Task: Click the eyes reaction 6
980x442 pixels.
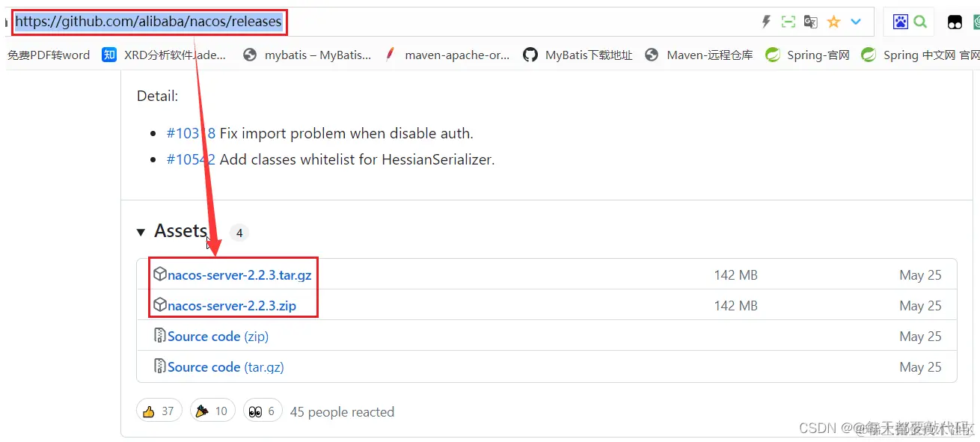Action: pos(263,411)
